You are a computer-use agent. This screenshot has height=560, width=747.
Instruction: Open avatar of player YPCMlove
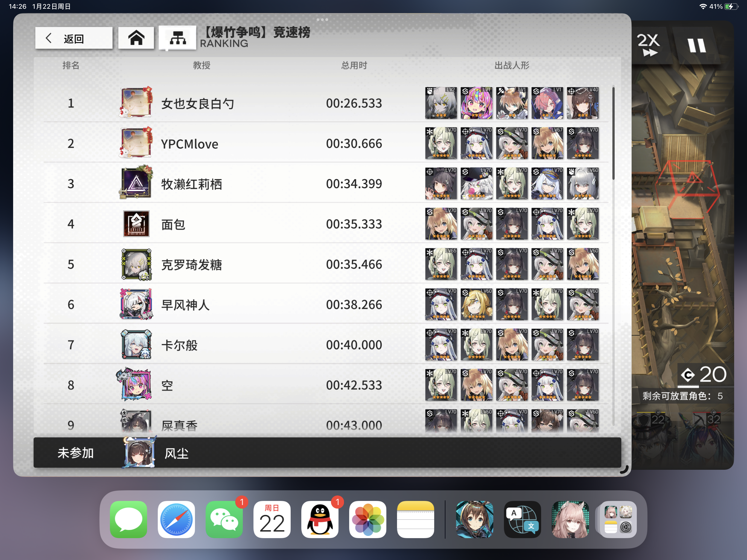(x=136, y=143)
